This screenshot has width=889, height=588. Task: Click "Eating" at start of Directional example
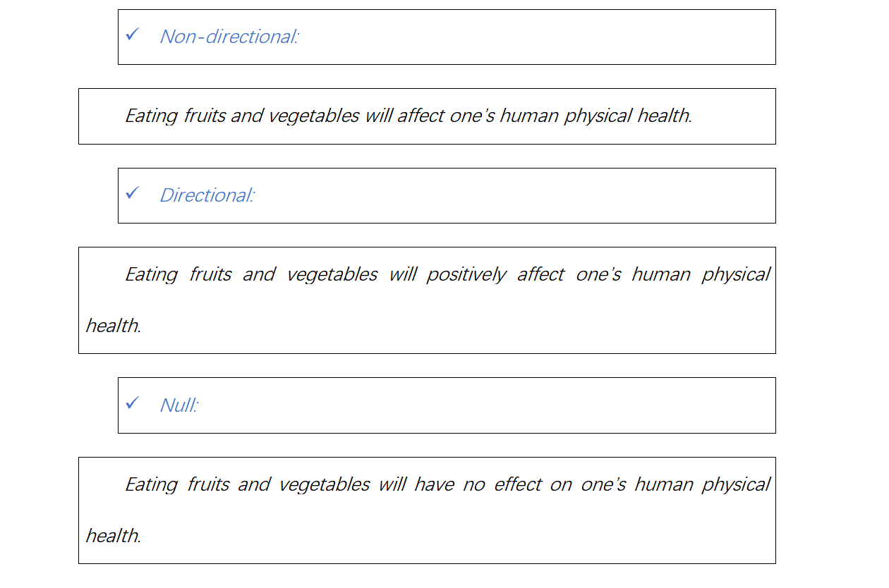point(151,274)
